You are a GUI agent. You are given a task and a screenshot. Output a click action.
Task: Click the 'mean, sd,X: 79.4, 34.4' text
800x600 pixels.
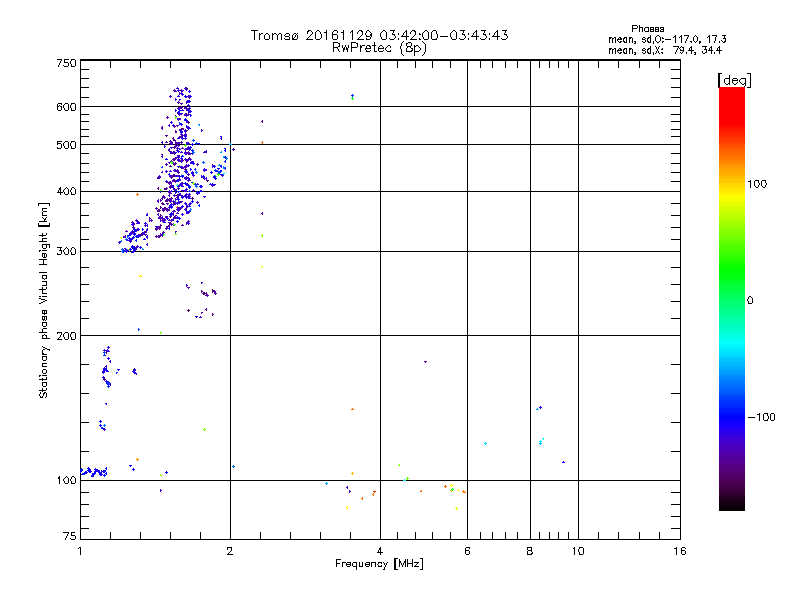(665, 50)
